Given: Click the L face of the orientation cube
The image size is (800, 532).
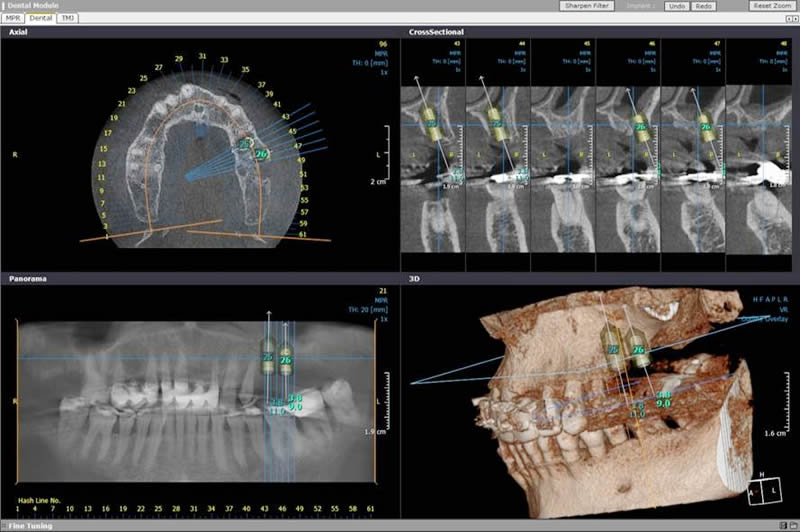Looking at the screenshot, I should pos(773,491).
